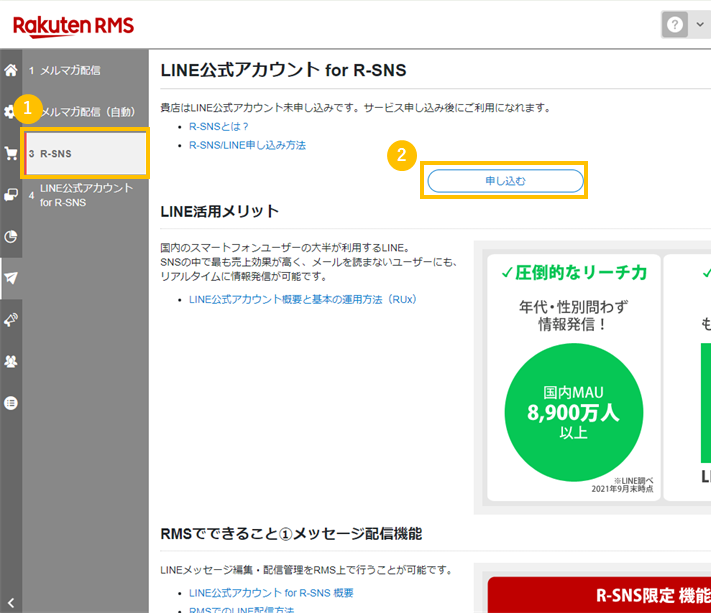Click the Rakuten RMS logo

coord(73,25)
